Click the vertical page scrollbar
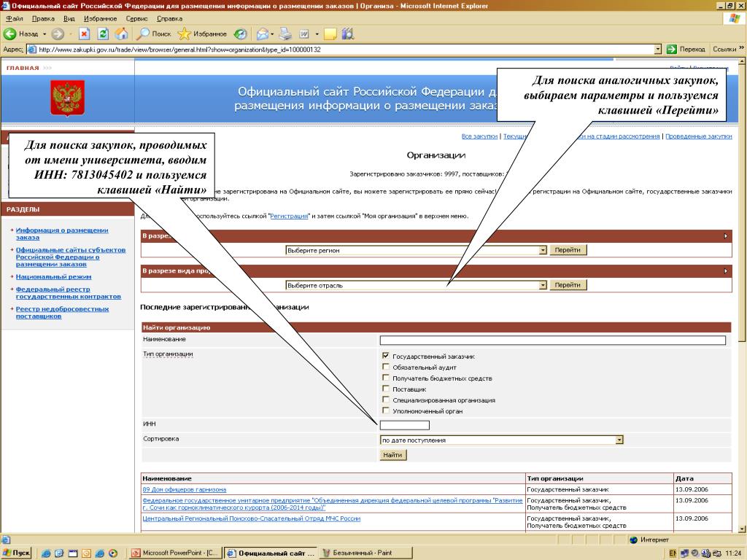Viewport: 747px width, 560px height. tap(742, 295)
